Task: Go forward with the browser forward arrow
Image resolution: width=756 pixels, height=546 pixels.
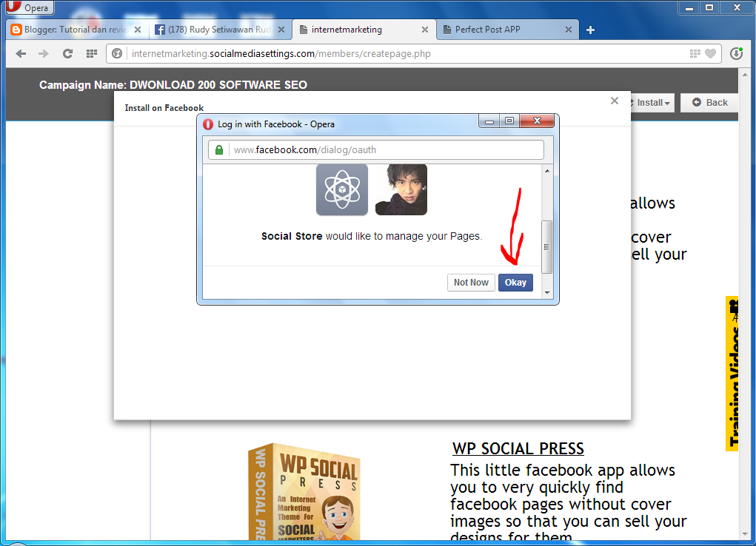Action: pos(44,53)
